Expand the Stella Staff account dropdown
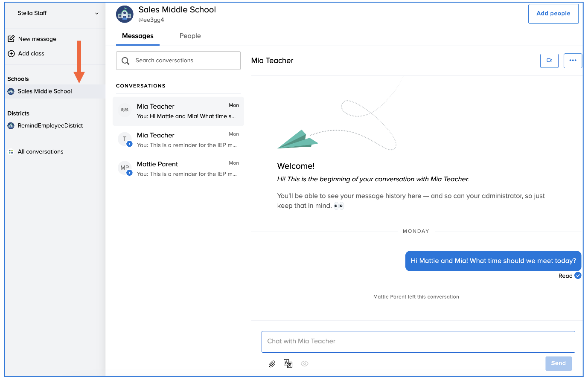 [x=97, y=14]
